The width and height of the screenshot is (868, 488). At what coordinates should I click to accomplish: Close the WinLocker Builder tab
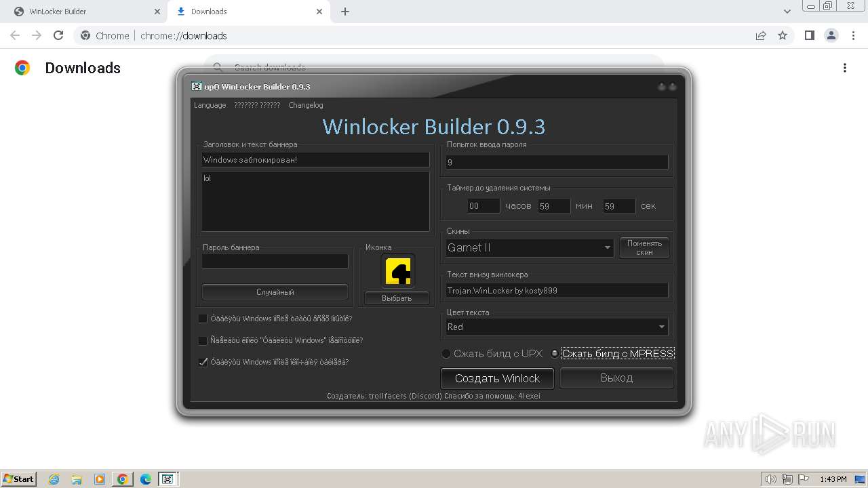coord(157,12)
